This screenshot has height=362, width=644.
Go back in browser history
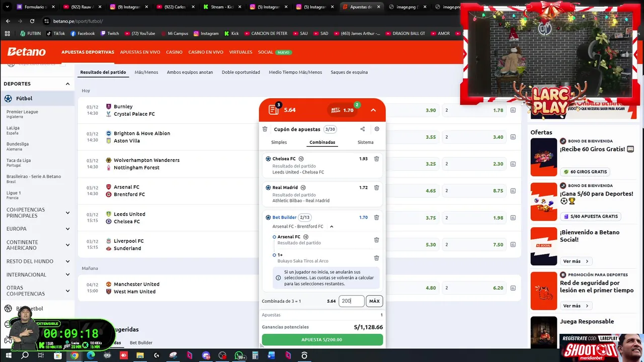[x=8, y=21]
